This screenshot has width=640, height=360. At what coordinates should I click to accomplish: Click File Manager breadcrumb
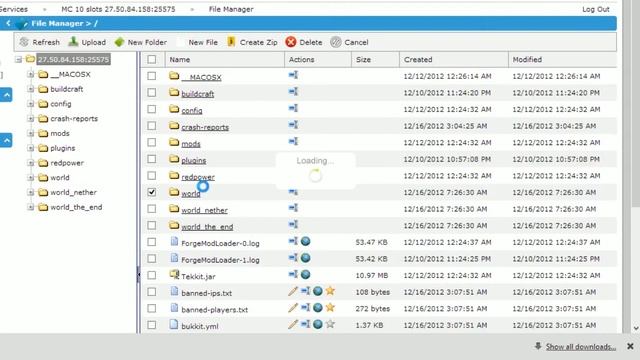click(x=231, y=9)
